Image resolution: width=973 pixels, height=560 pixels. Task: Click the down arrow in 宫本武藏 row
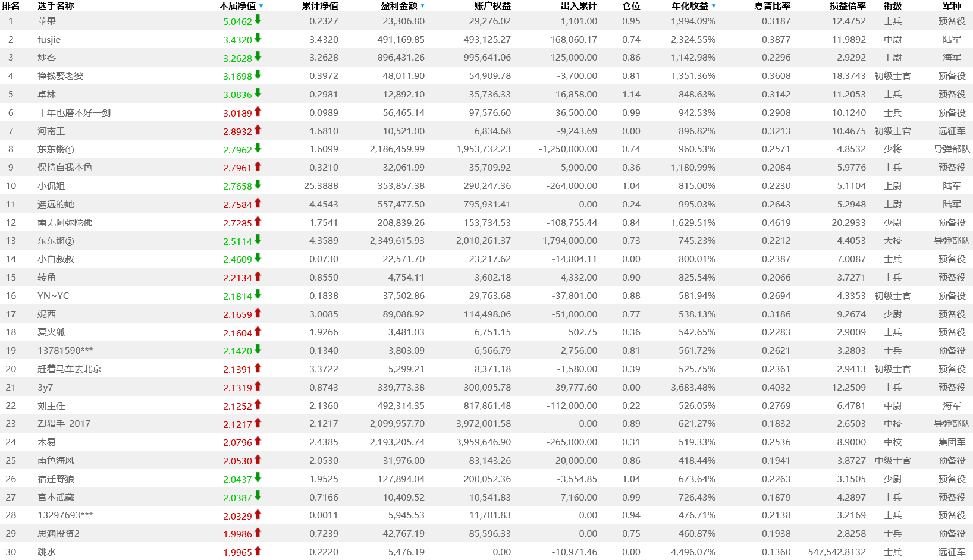[x=258, y=496]
